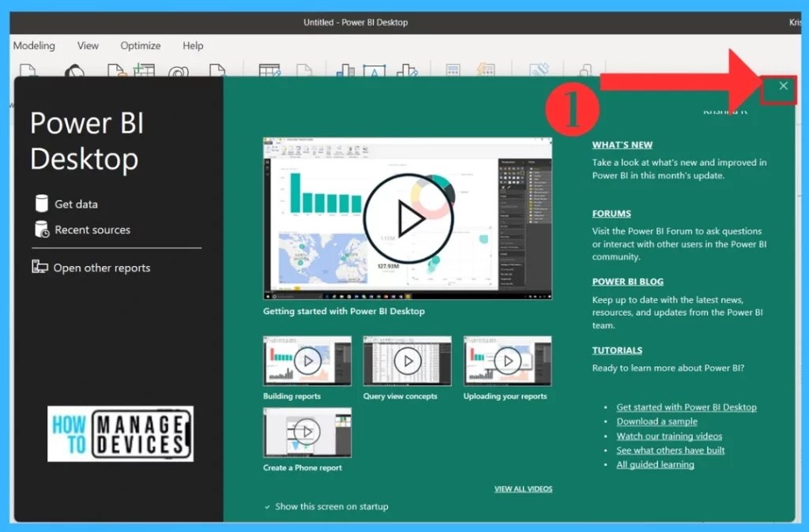Open Watch our training videos link

[x=669, y=436]
